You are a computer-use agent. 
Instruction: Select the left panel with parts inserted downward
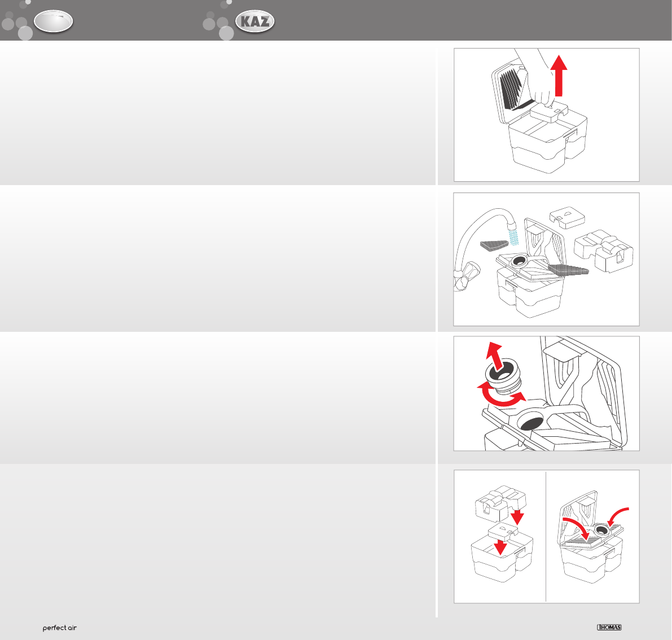coord(500,536)
